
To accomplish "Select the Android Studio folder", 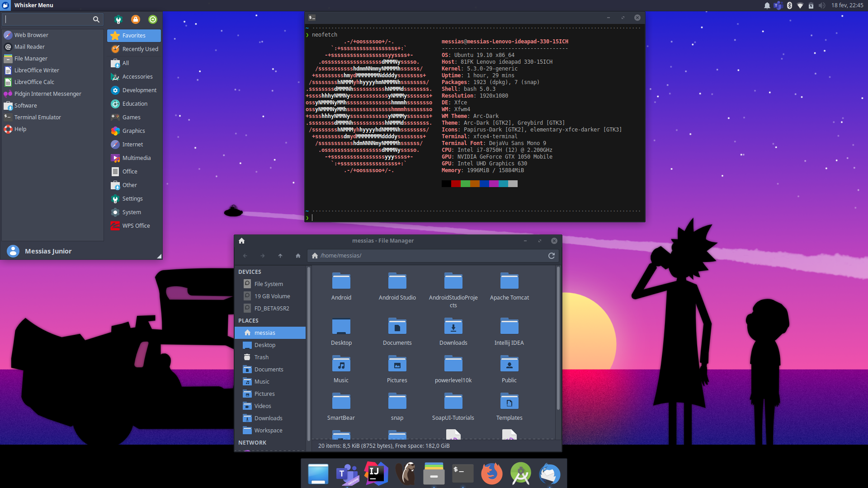I will [397, 286].
